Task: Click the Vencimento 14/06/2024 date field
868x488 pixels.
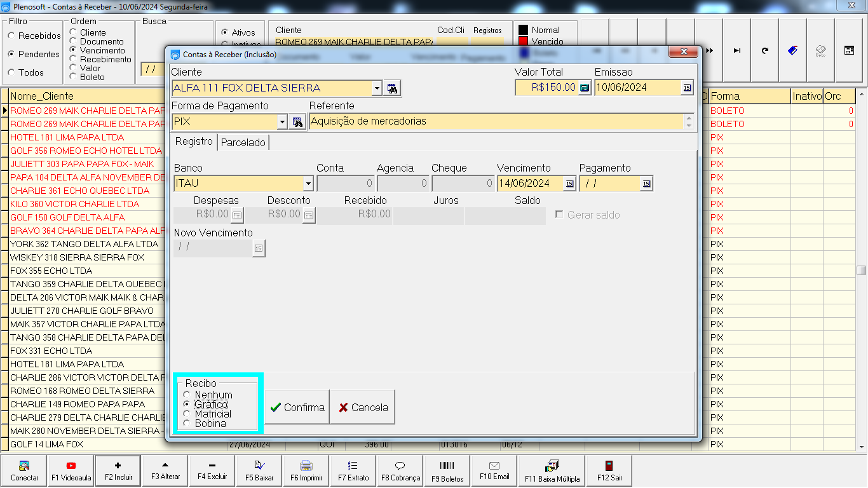Action: 531,184
